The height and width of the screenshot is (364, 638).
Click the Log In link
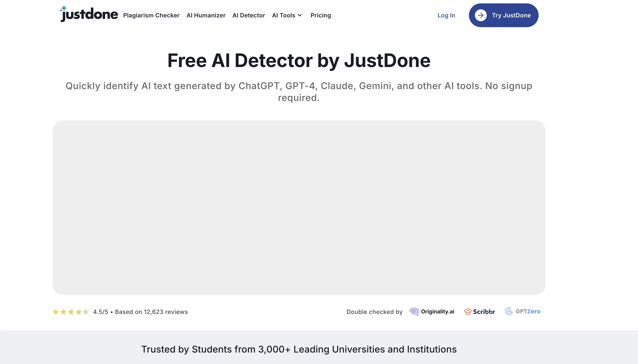(x=446, y=15)
